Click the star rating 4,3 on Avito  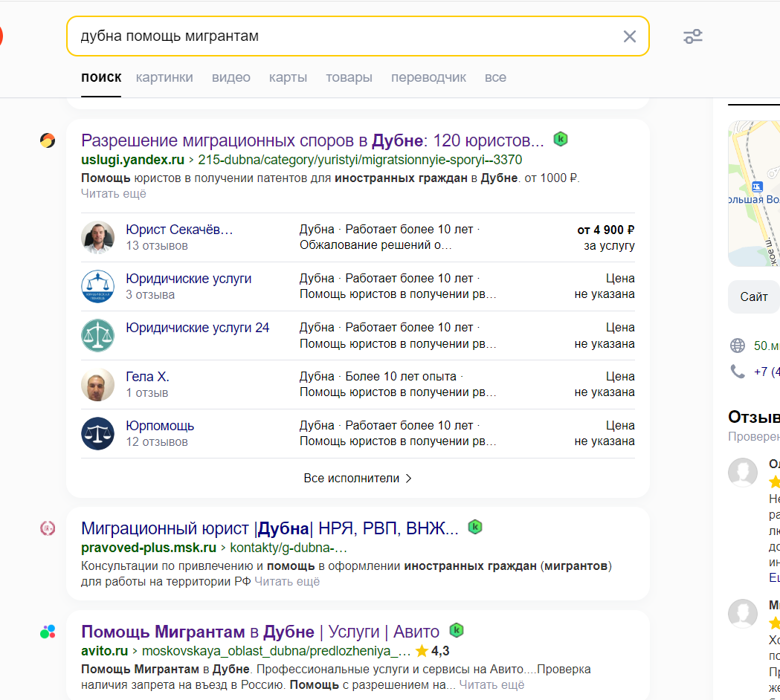pos(432,651)
